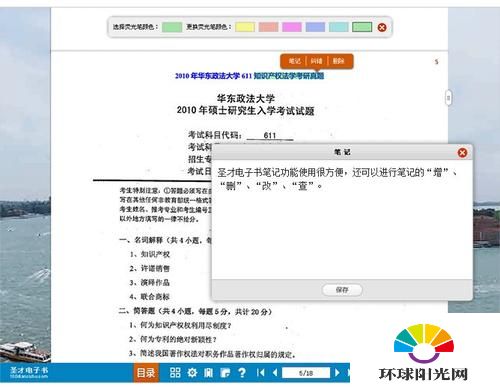This screenshot has height=390, width=500.
Task: Open the four-square grid thumbnail view
Action: click(x=175, y=372)
